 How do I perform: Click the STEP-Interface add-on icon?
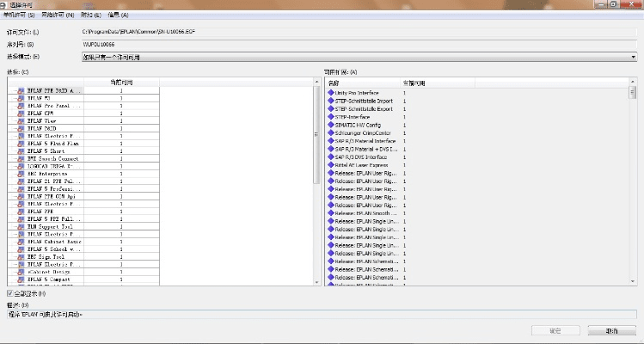[331, 117]
